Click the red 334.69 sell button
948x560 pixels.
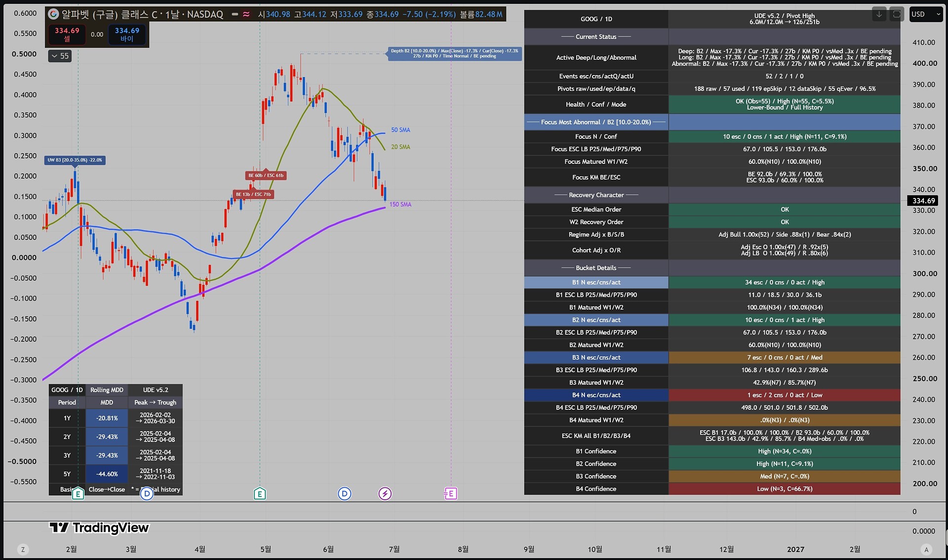[x=67, y=35]
